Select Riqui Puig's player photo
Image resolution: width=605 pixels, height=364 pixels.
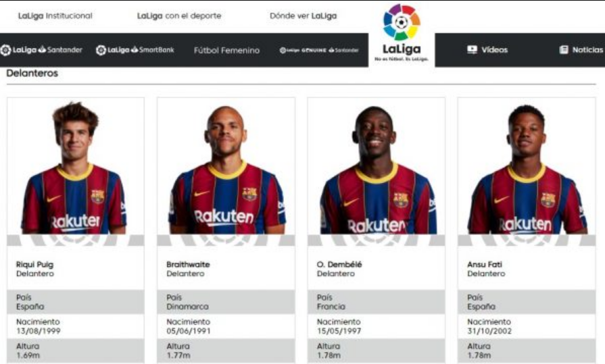coord(75,167)
